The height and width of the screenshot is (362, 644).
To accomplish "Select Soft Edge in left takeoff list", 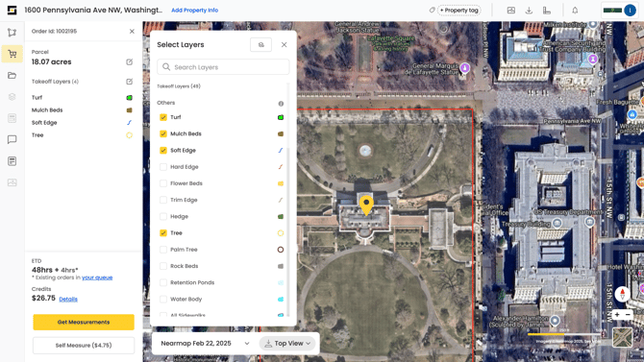I will click(44, 123).
